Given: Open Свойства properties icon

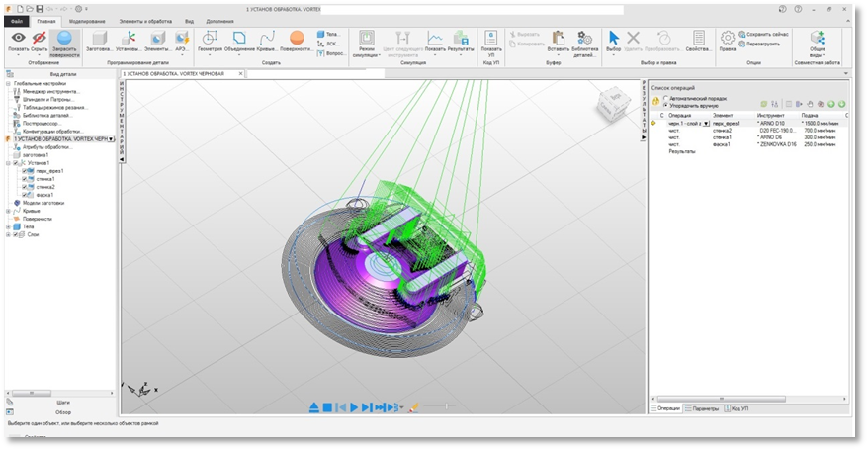Looking at the screenshot, I should click(x=698, y=38).
